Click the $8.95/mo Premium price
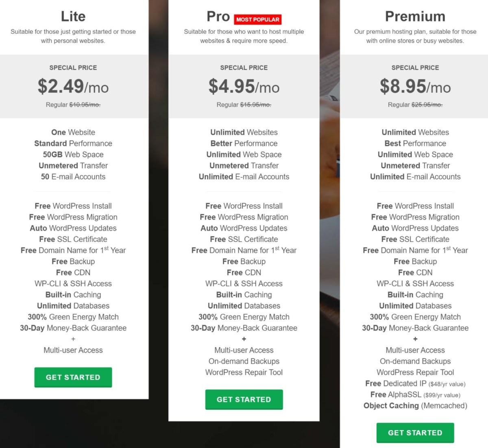 [415, 86]
